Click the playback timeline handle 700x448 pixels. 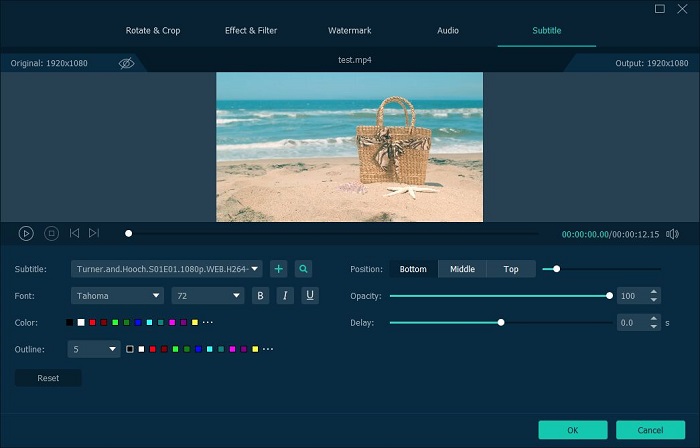129,233
